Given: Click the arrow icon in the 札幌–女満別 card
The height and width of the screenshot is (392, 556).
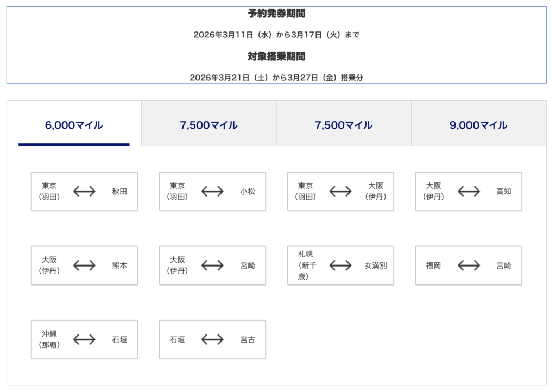Looking at the screenshot, I should tap(340, 265).
